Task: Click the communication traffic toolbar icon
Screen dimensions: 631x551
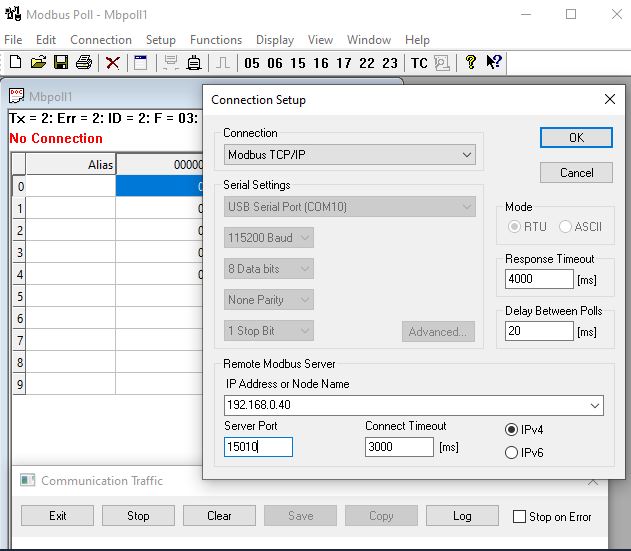Action: tap(442, 63)
